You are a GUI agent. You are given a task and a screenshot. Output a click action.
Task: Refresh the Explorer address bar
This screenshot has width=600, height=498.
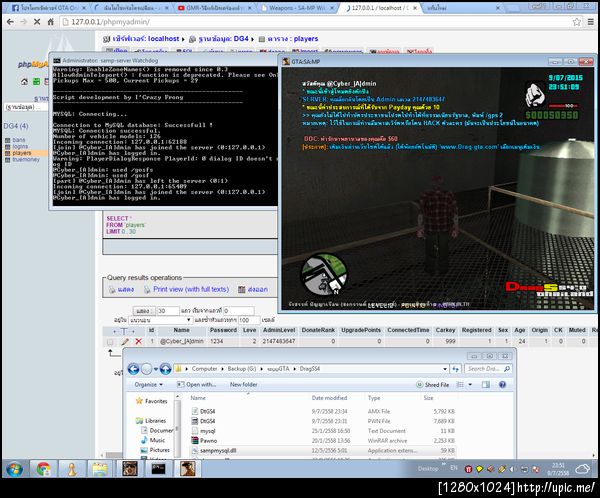[x=456, y=369]
